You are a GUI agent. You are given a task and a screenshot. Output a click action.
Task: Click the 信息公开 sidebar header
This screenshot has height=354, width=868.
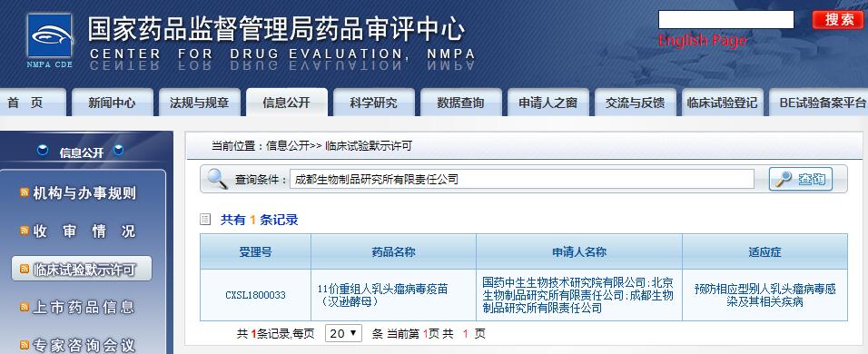[x=81, y=152]
